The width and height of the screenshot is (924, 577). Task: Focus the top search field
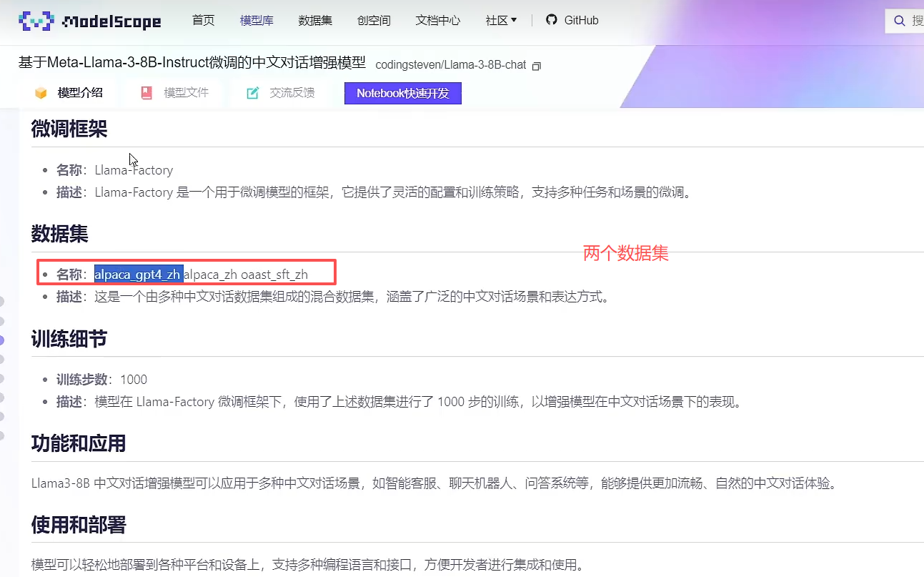click(x=905, y=21)
